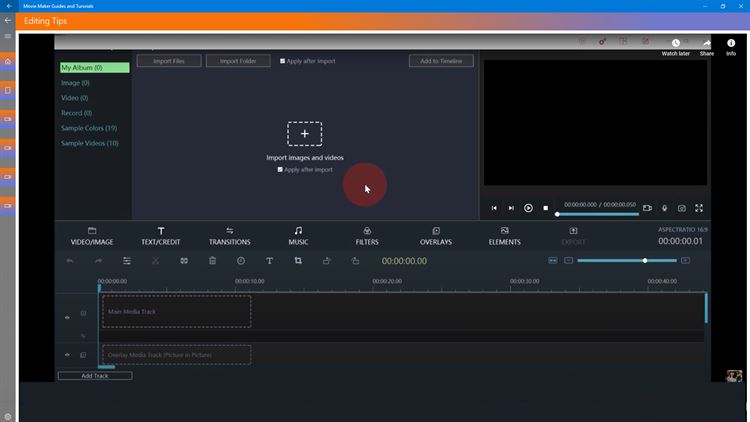Viewport: 750px width, 422px height.
Task: Click the dashed plus import box
Action: [305, 134]
